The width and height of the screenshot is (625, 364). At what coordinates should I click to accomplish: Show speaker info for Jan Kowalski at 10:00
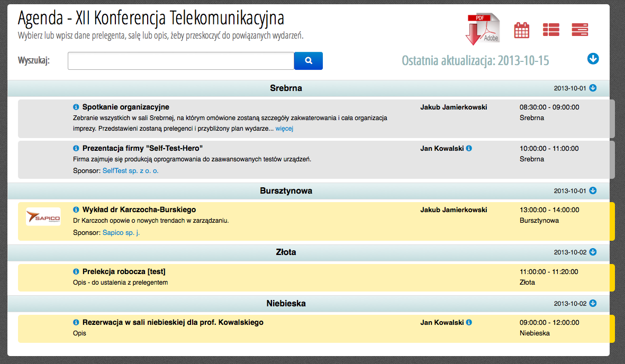[469, 148]
